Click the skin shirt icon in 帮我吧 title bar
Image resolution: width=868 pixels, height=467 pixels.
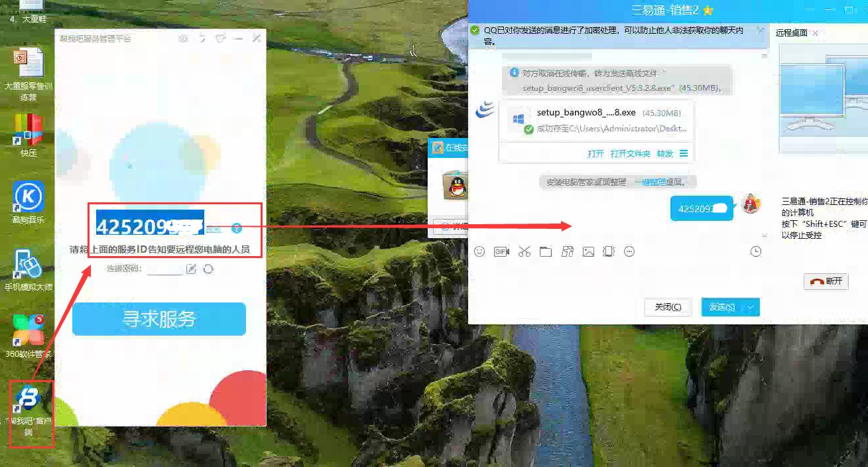pyautogui.click(x=221, y=38)
